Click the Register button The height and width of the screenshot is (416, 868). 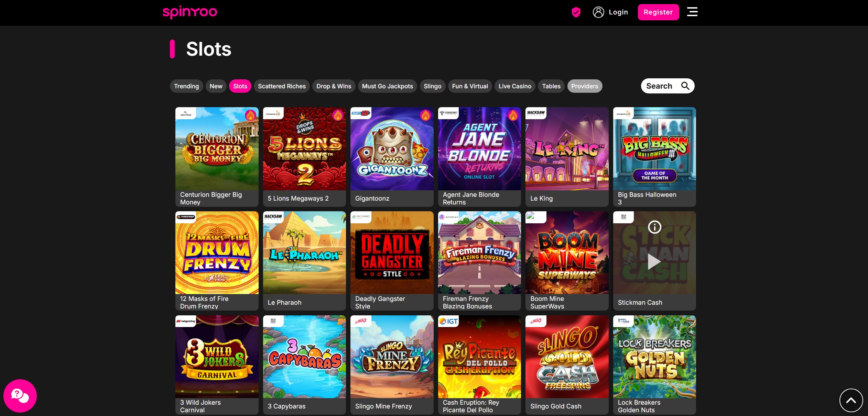(658, 12)
